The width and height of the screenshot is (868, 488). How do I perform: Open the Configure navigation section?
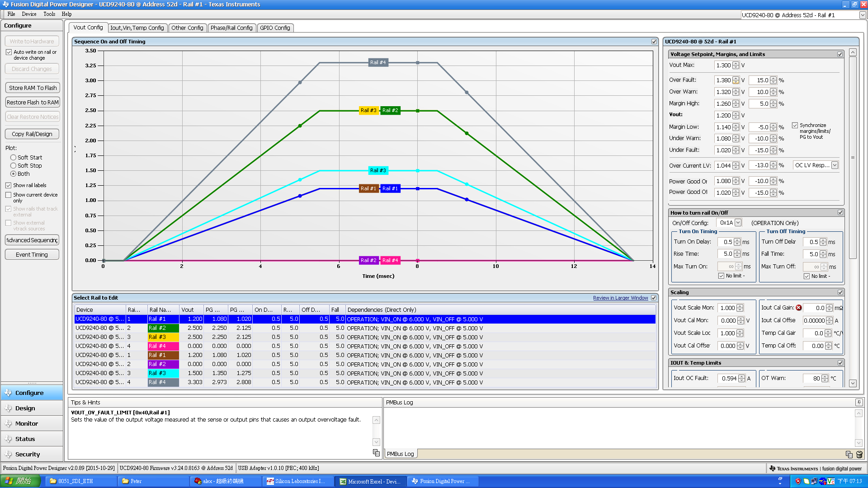32,393
